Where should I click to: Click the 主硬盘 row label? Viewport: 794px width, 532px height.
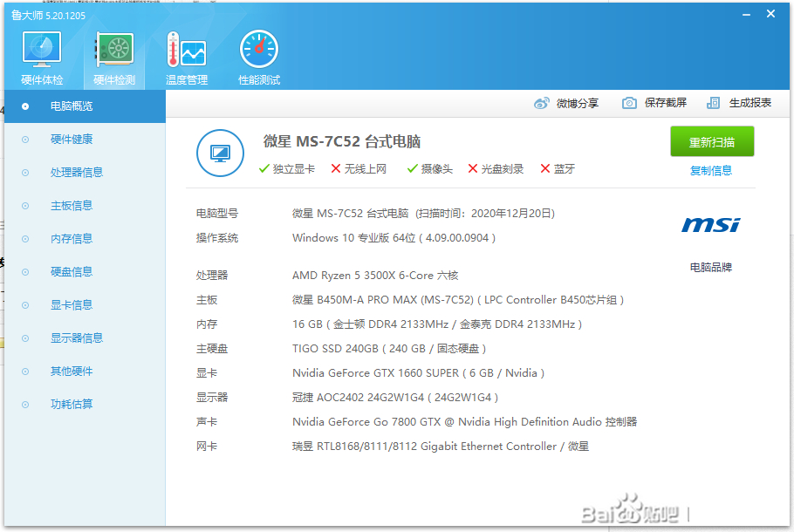tap(212, 349)
